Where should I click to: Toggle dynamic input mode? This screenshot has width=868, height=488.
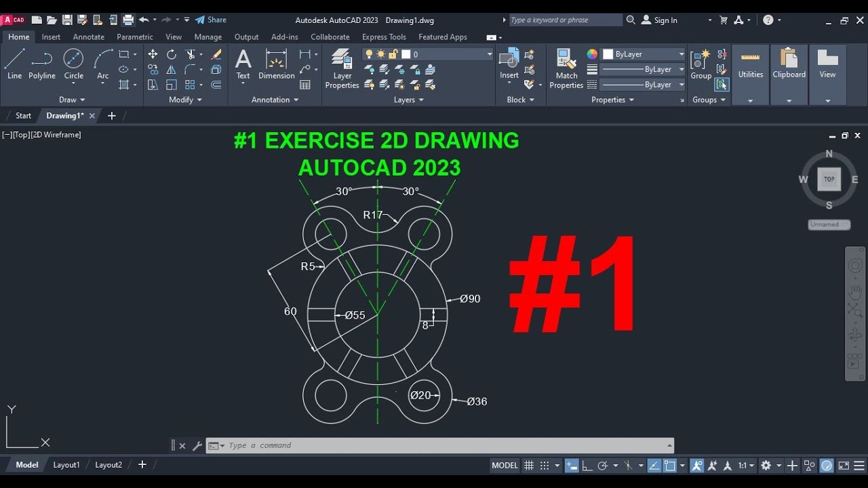[572, 466]
